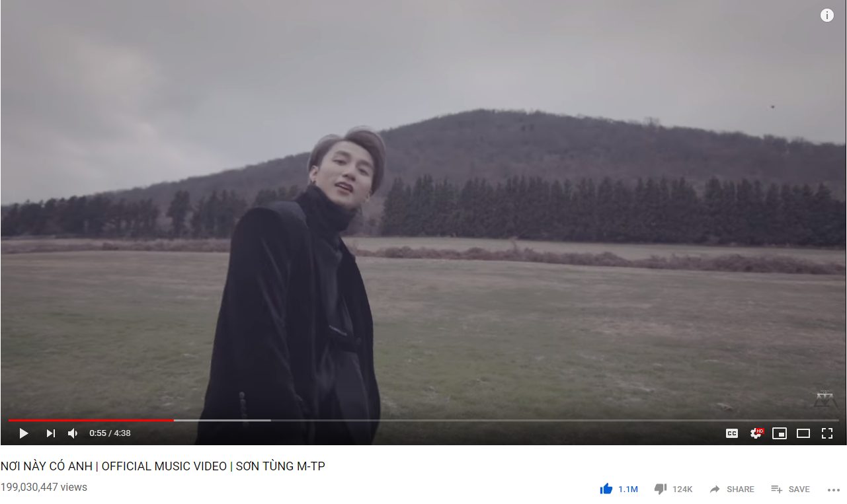Open the three-dot more actions menu
847x504 pixels.
point(833,489)
